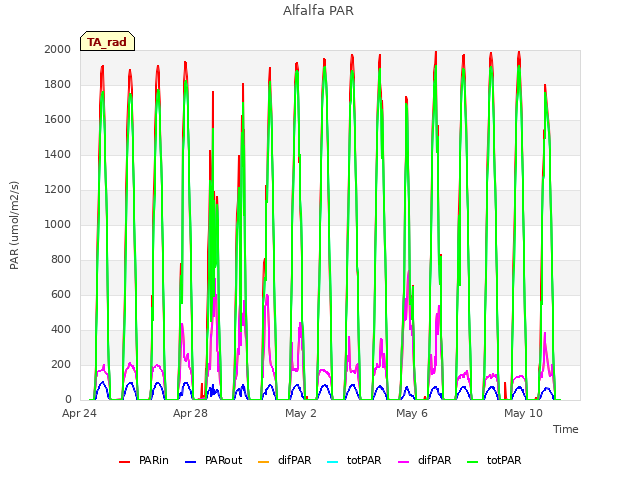Screen dimensions: 640x480
Task: Click the magenta difPAR legend swatch
Action: coord(404,461)
